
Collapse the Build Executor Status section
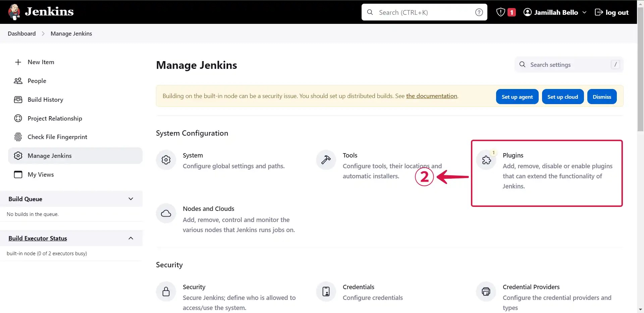130,238
